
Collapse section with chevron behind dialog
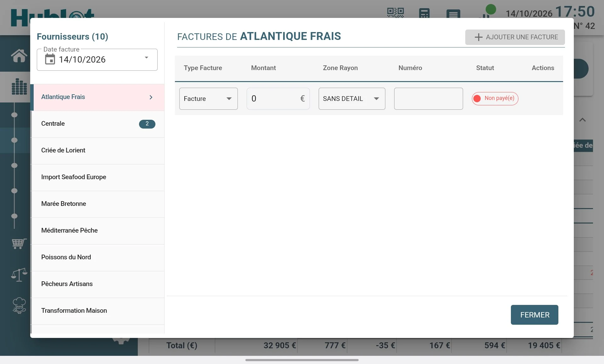pyautogui.click(x=583, y=120)
